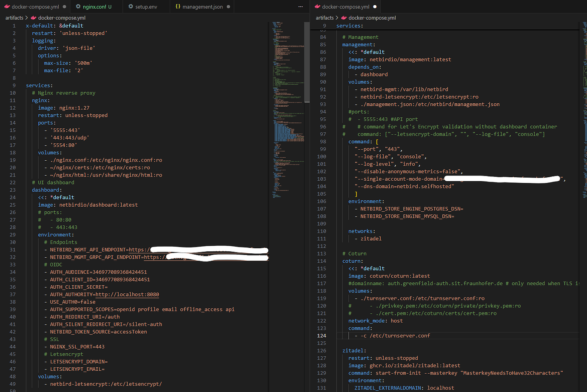Screen dimensions: 587x392
Task: Click the Docker icon on the right docker-compose.yml tab
Action: coord(318,6)
